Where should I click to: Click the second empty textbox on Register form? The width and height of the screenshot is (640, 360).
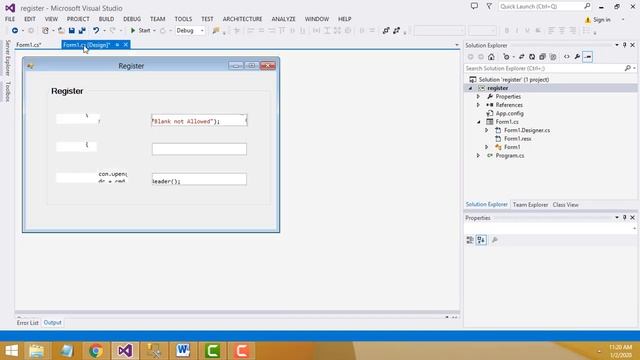(x=199, y=149)
